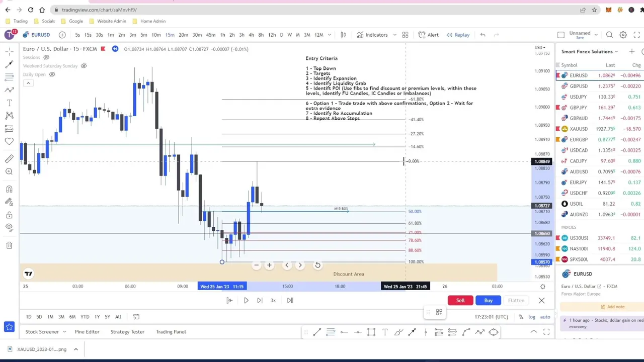Click the undo arrow in top toolbar
Image resolution: width=644 pixels, height=362 pixels.
(482, 35)
